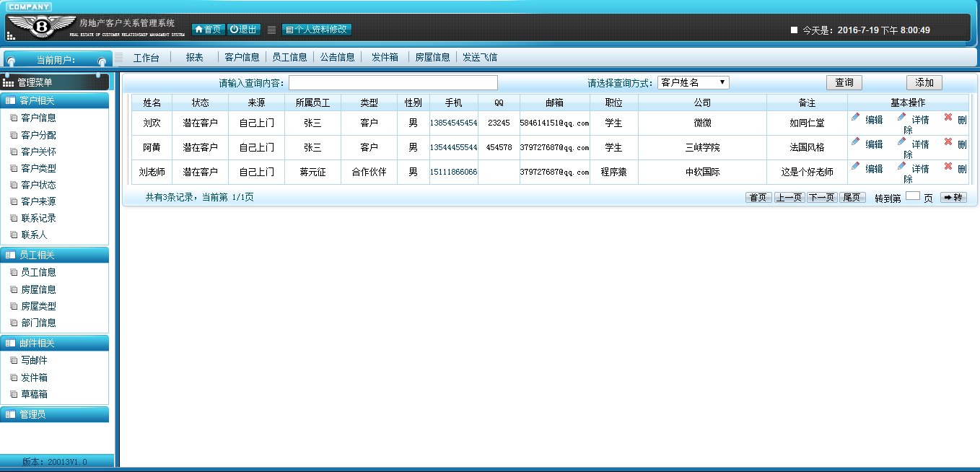Click the list icon left of 工作台
This screenshot has width=980, height=472.
pyautogui.click(x=119, y=57)
